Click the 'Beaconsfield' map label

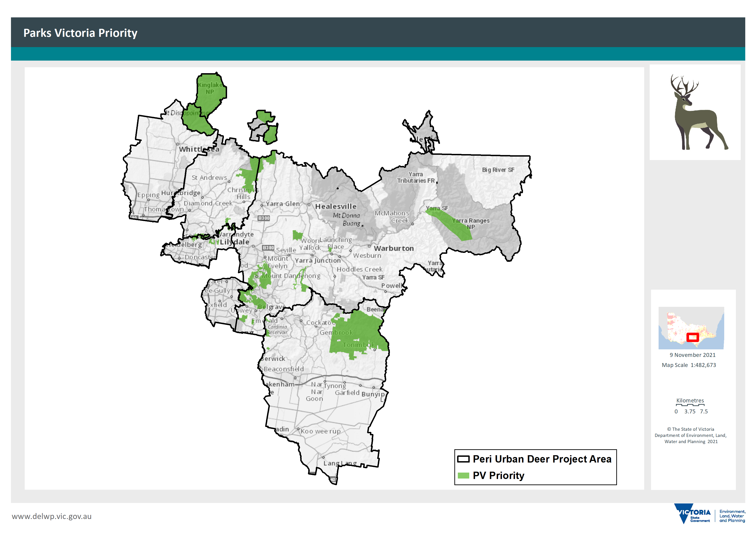284,369
